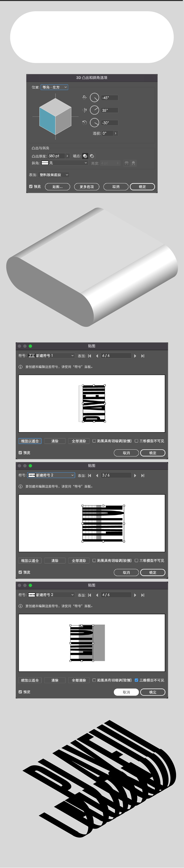Screen dimensions: 184x868
Task: Open symbol dropdown 新建符号 2 in 3/6 dialog
Action: point(51,475)
